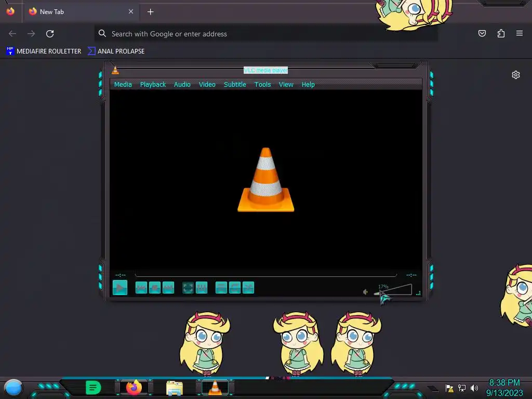This screenshot has width=532, height=399.
Task: Switch to Firefox from taskbar
Action: [x=134, y=388]
